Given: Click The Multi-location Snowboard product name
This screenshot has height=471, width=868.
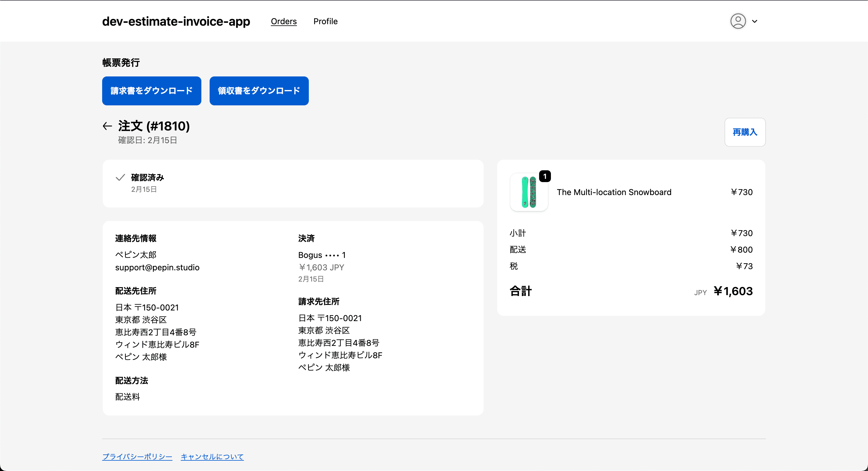Looking at the screenshot, I should (x=614, y=192).
